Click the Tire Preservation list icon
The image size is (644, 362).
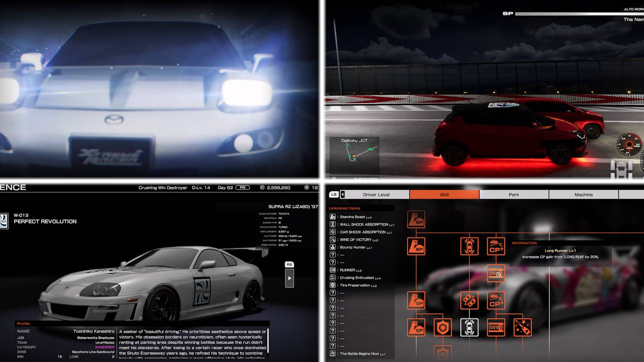pyautogui.click(x=332, y=285)
